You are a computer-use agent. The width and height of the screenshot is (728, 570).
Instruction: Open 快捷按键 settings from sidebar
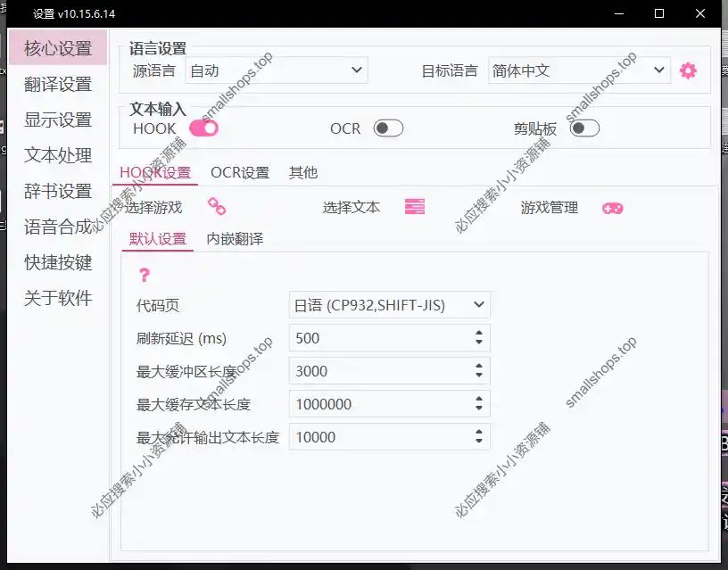tap(57, 262)
